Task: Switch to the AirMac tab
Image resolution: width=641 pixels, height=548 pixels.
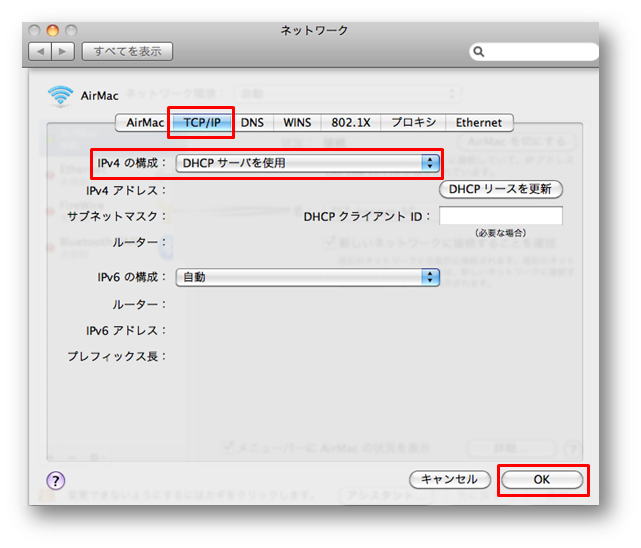Action: click(x=145, y=123)
